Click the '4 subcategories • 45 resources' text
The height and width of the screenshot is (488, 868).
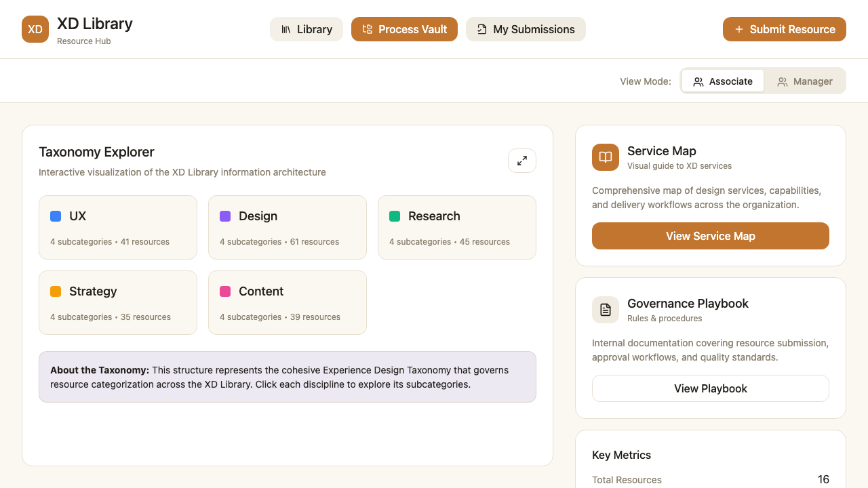[x=450, y=242]
